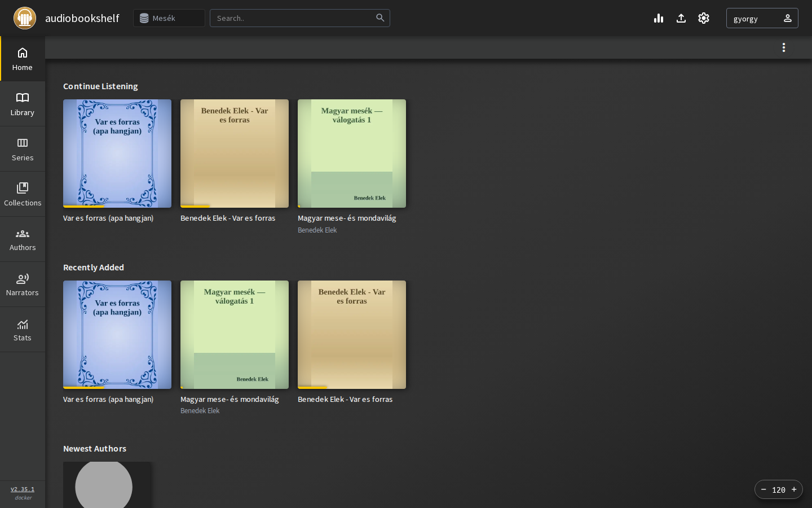Click Benedek Elek - Var es forras title in Continue Listening
This screenshot has height=508, width=812.
click(228, 218)
